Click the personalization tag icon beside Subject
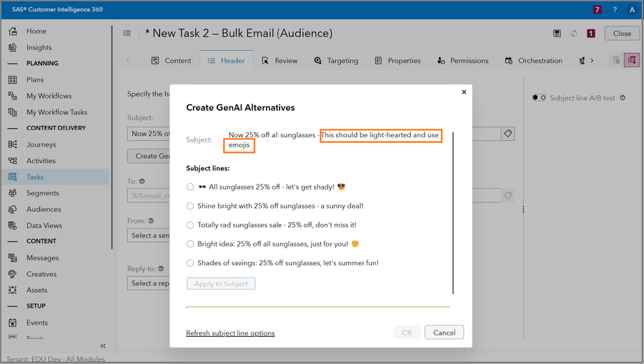This screenshot has height=364, width=644. pos(507,134)
